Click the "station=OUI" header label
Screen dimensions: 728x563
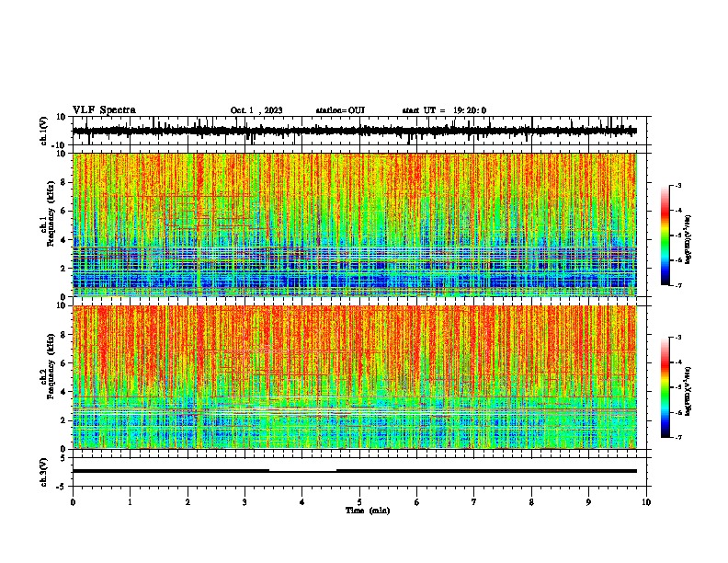click(340, 110)
